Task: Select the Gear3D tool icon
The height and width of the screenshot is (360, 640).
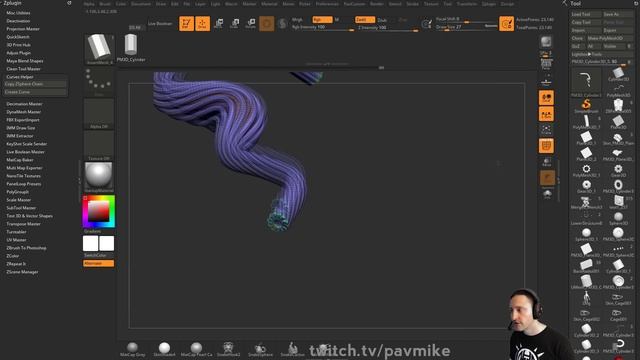Action: (x=618, y=170)
